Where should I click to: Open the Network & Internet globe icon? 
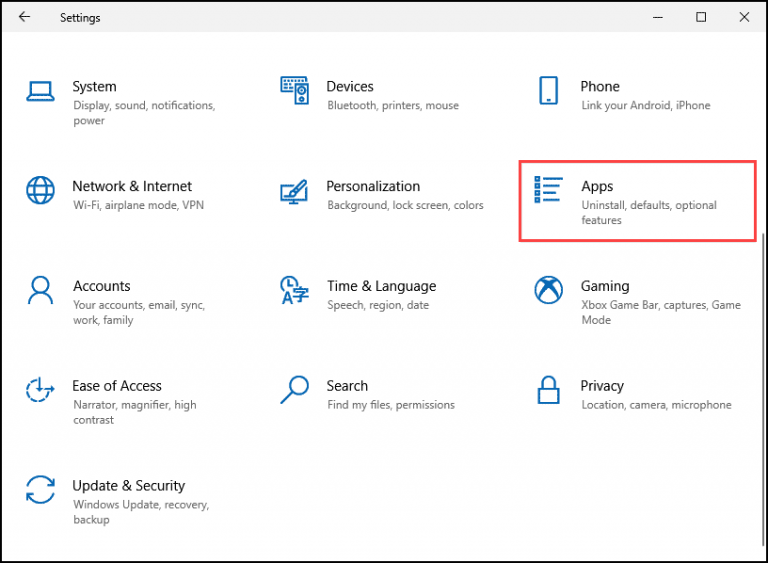click(40, 190)
